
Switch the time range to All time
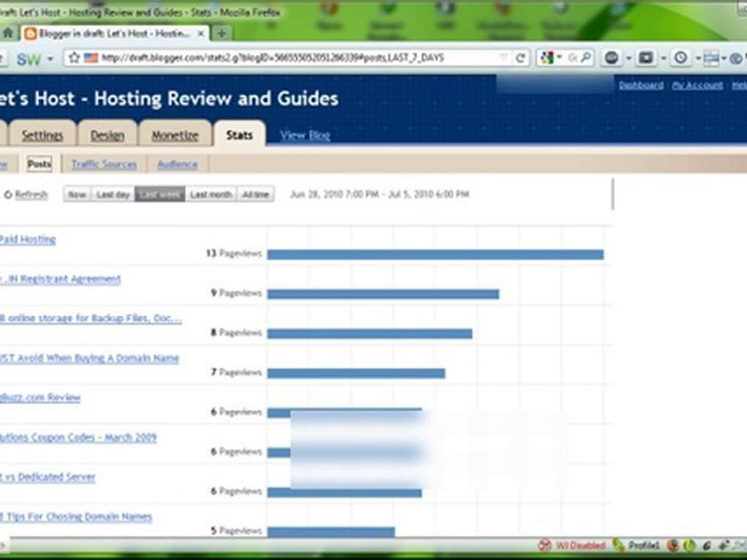point(255,194)
